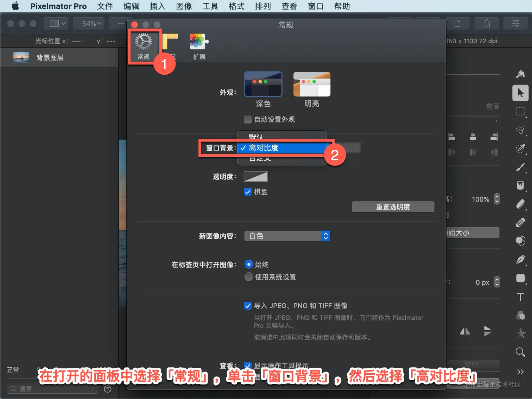Choose the 深色 appearance thumbnail
This screenshot has height=399, width=532.
[263, 84]
